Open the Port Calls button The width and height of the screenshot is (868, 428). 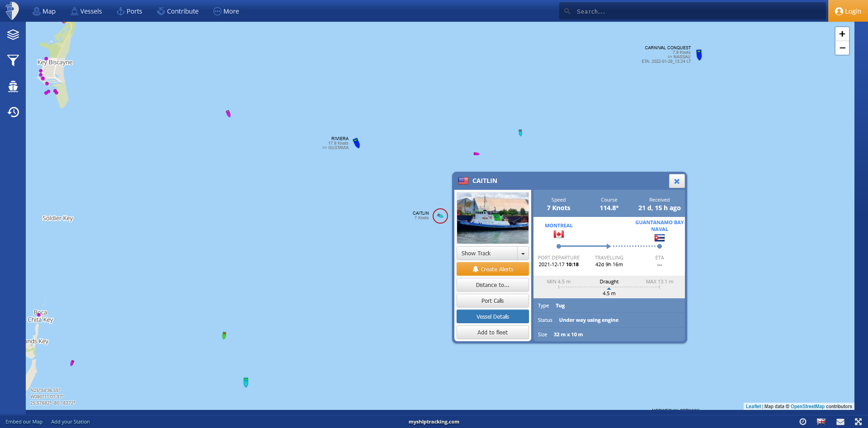point(493,301)
